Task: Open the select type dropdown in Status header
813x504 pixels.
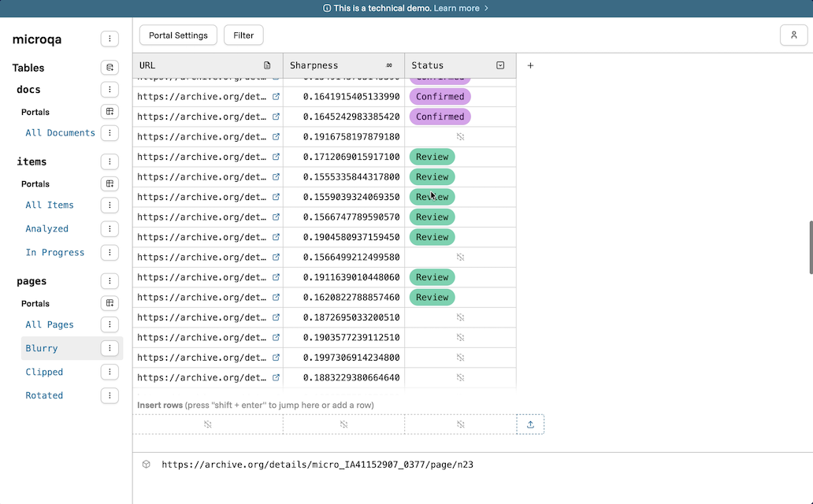Action: point(500,65)
